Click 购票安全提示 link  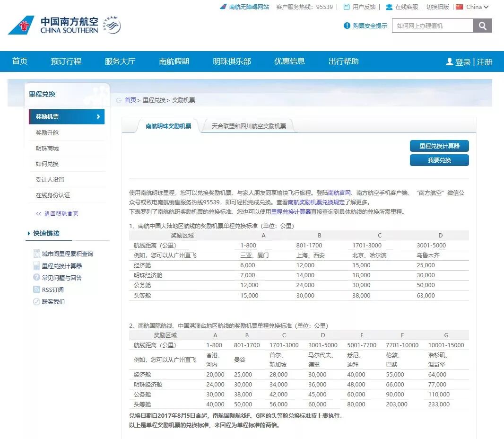370,26
